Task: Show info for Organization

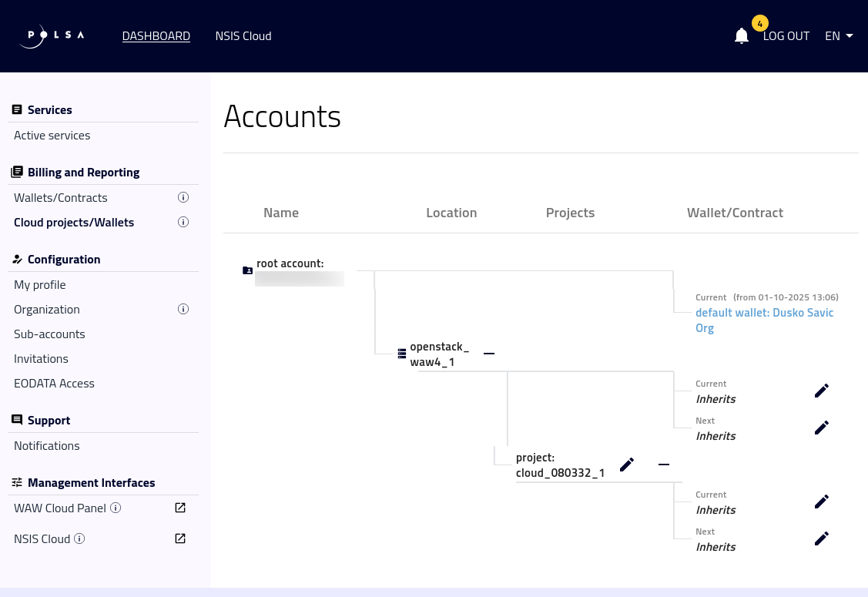Action: pyautogui.click(x=183, y=309)
